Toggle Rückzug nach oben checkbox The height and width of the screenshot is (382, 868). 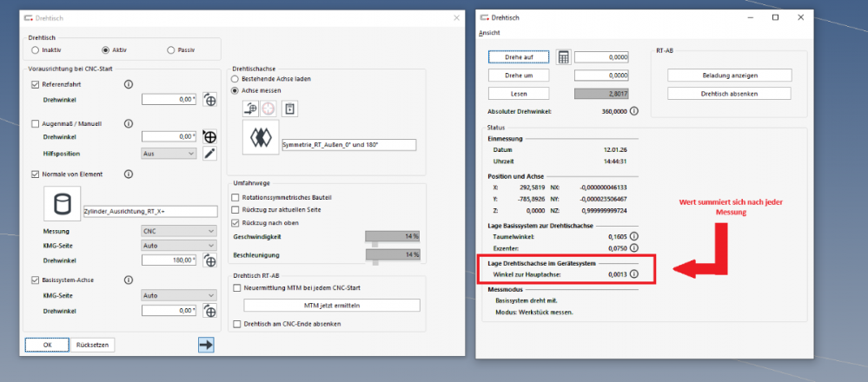point(235,221)
